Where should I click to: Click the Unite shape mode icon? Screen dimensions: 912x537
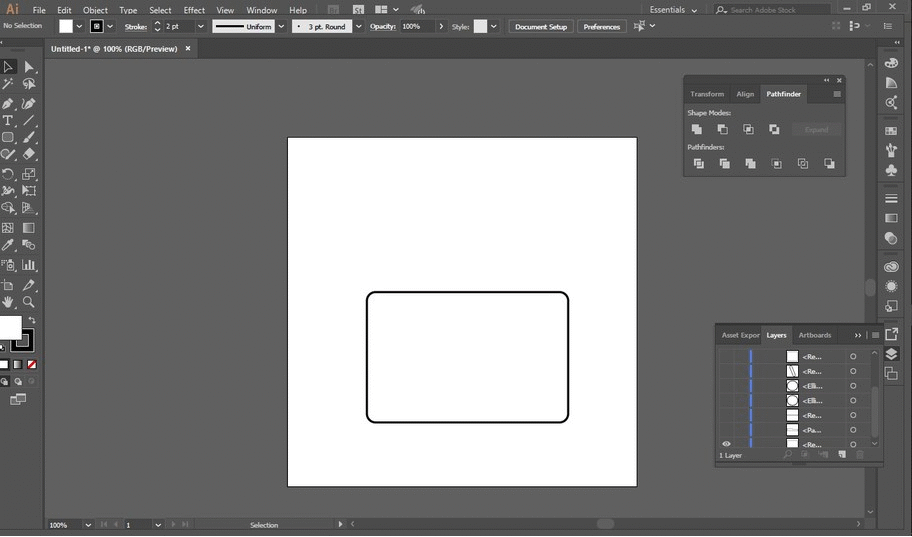697,129
